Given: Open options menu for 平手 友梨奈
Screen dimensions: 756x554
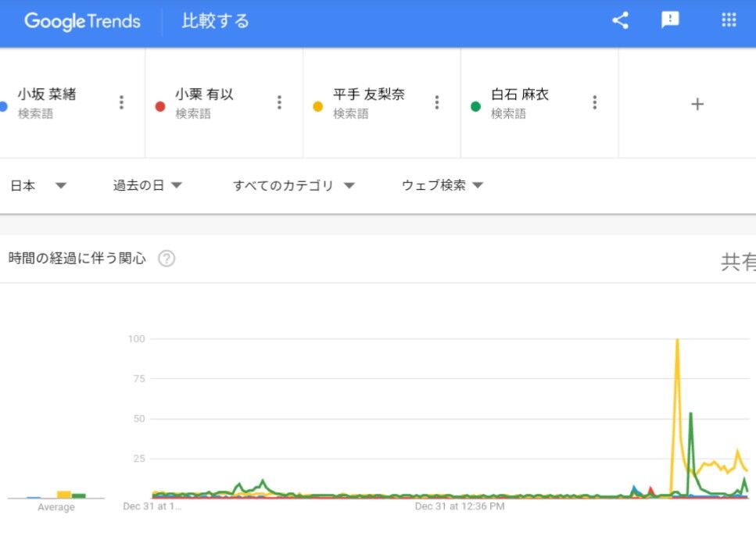Looking at the screenshot, I should pos(437,102).
